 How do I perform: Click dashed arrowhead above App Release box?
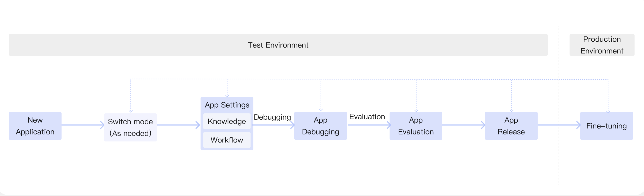(x=511, y=110)
